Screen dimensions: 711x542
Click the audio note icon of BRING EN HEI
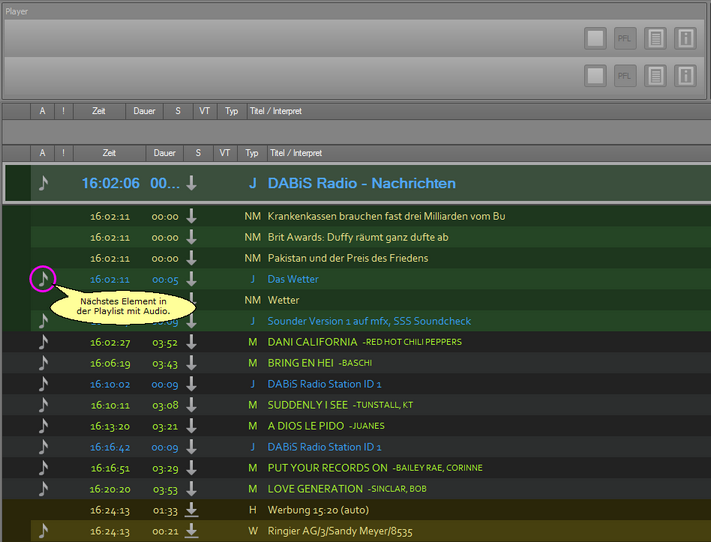coord(43,363)
